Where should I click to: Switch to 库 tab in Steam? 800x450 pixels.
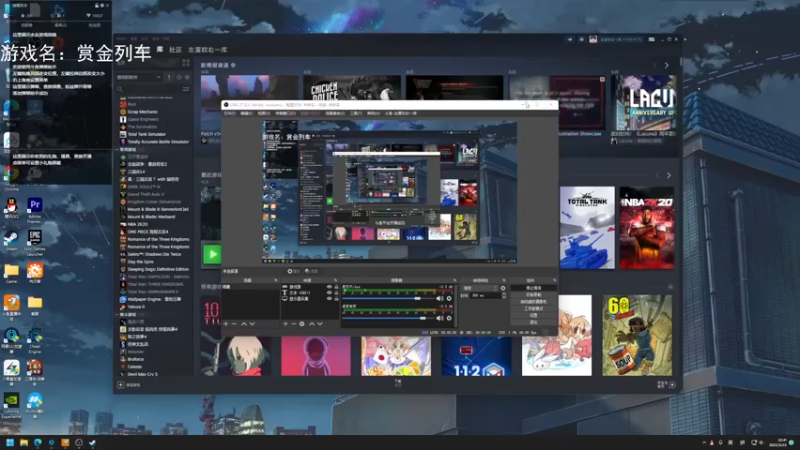pyautogui.click(x=160, y=49)
